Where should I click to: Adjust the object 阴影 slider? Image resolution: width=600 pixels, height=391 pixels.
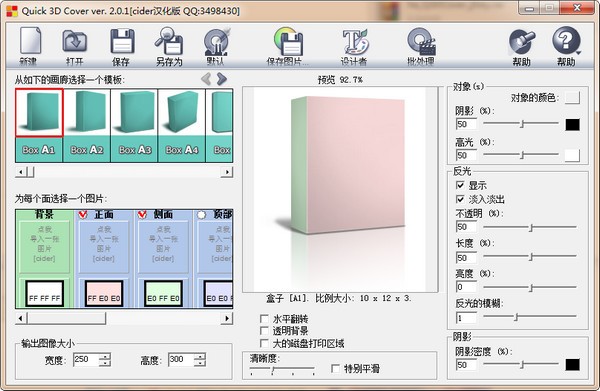(521, 124)
